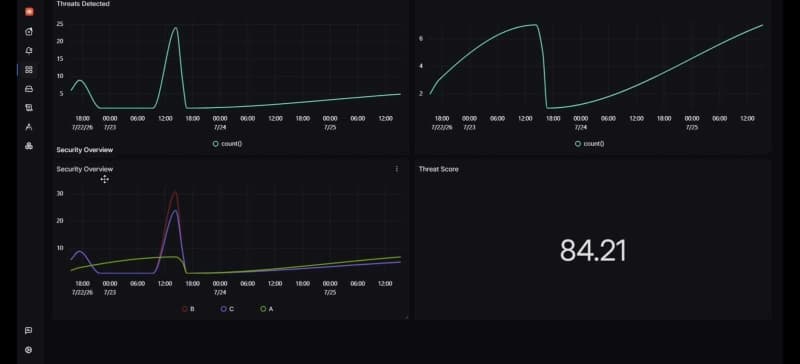Open the monitor-shaped icon in sidebar

click(29, 108)
